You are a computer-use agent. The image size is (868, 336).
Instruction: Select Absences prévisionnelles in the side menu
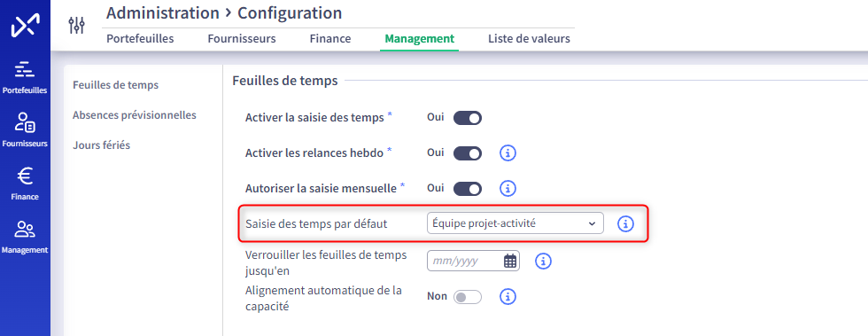(135, 115)
